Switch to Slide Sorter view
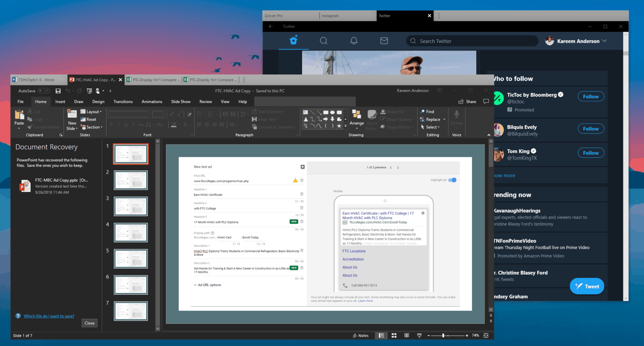The height and width of the screenshot is (346, 644). [x=394, y=336]
